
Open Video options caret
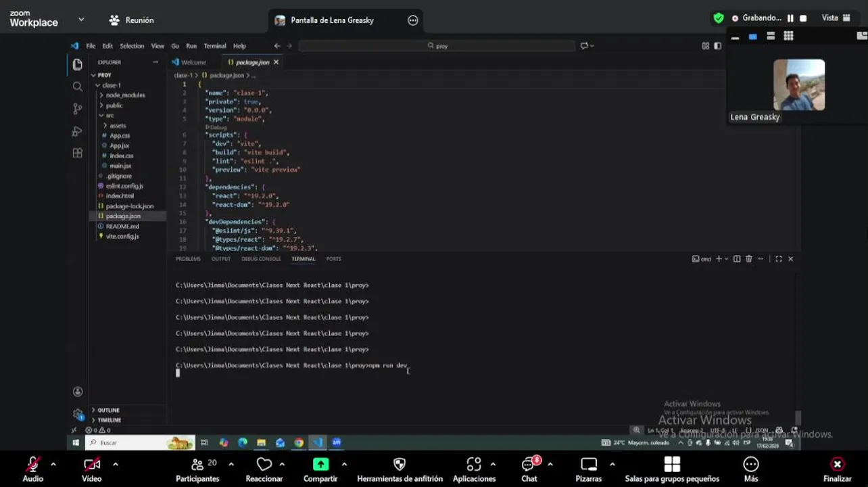(x=115, y=464)
